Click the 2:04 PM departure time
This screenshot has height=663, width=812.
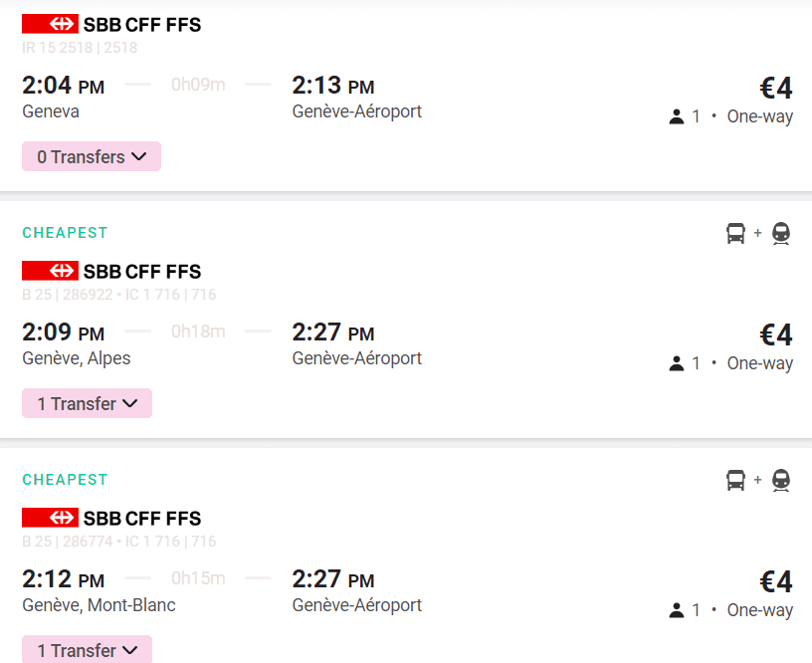[x=63, y=86]
